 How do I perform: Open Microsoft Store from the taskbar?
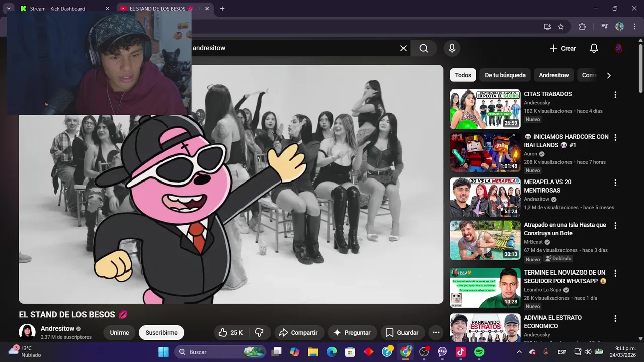pyautogui.click(x=350, y=352)
